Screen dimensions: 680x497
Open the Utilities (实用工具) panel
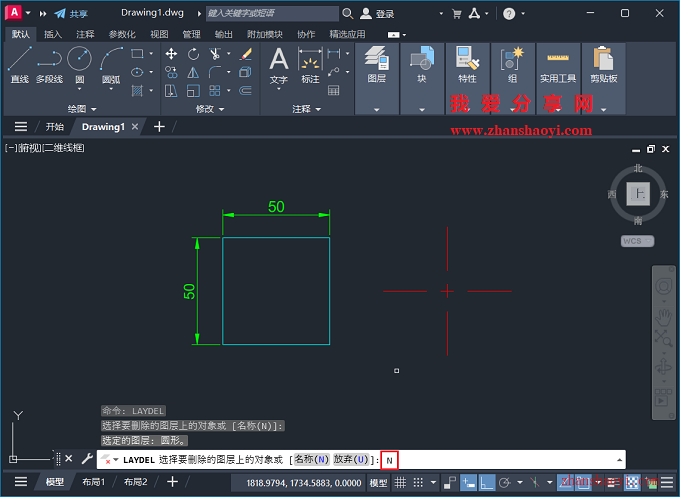point(558,63)
